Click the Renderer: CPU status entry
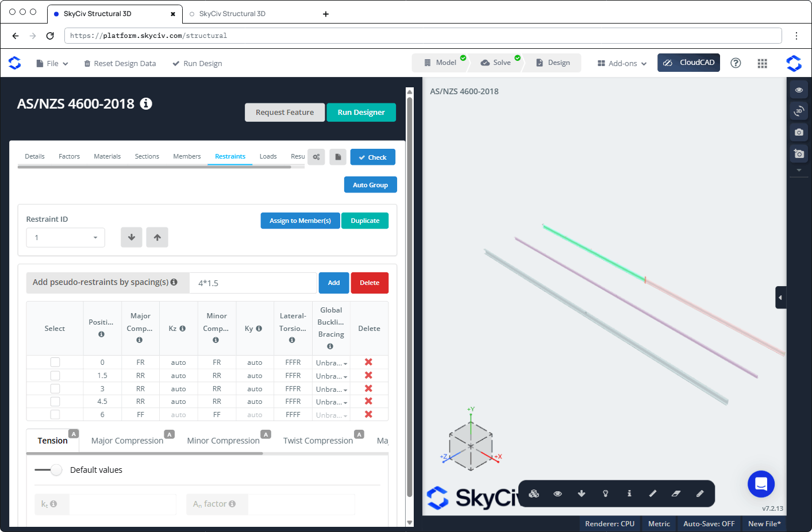 (610, 523)
